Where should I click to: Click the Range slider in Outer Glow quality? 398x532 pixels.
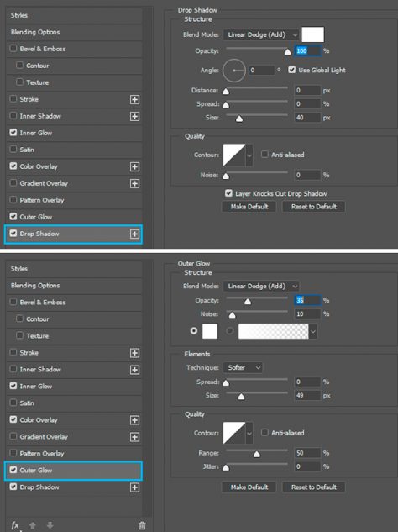click(x=257, y=453)
